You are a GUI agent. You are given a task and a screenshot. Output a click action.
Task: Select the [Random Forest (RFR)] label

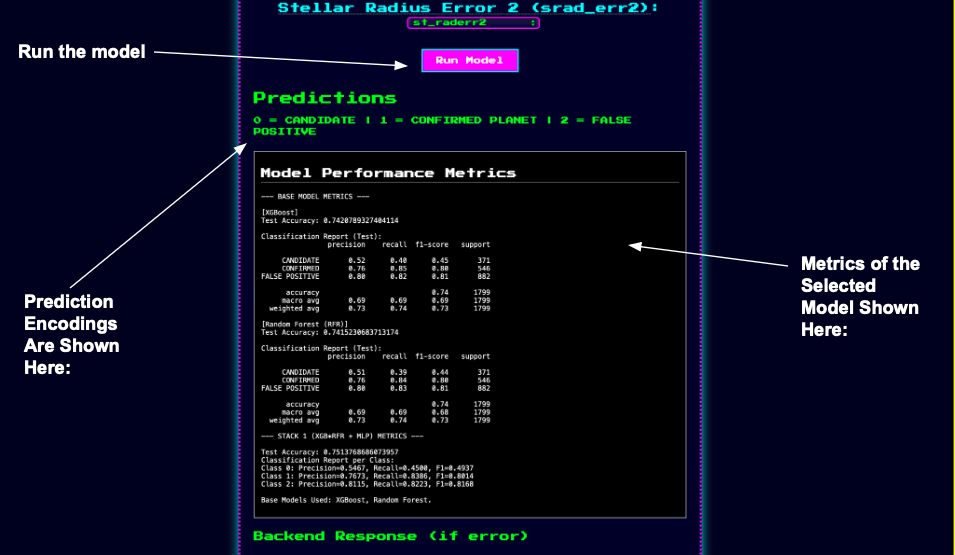click(x=305, y=324)
